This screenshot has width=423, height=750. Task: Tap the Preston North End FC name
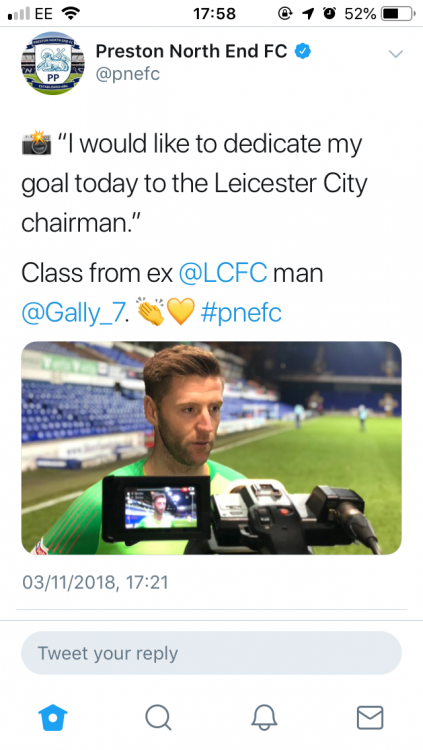191,51
